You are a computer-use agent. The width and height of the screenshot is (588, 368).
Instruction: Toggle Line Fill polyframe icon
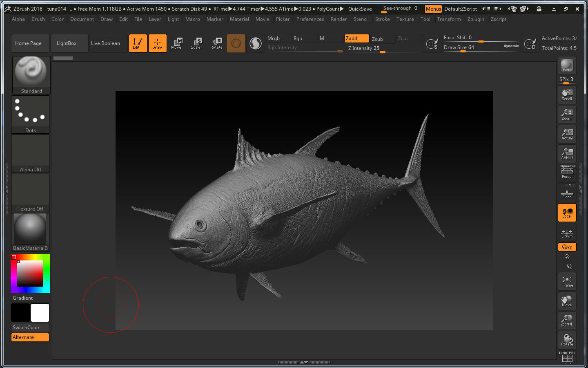567,357
